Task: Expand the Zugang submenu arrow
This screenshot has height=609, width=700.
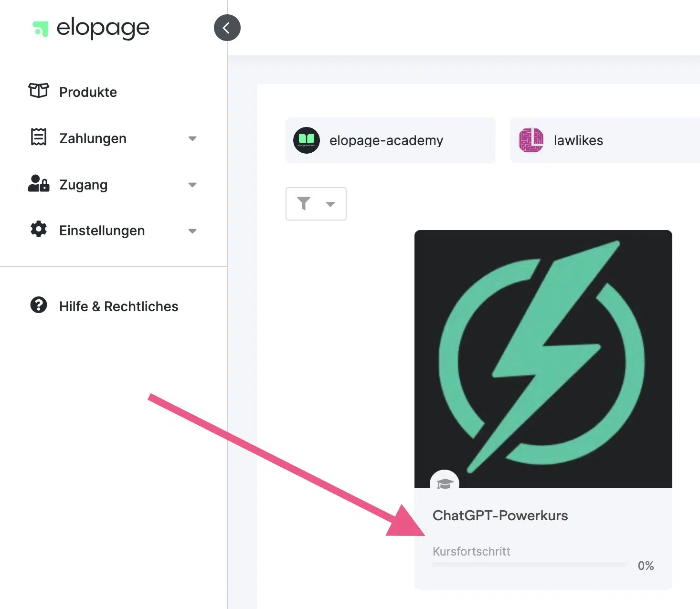Action: (x=192, y=185)
